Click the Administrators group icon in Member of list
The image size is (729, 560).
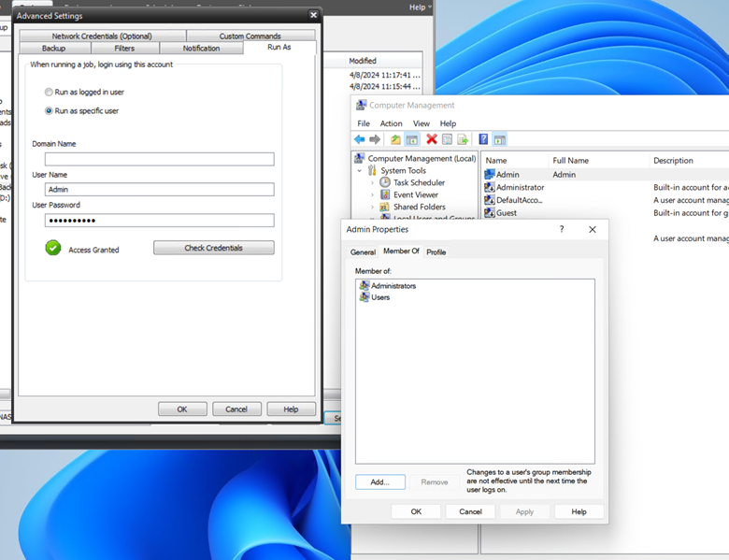pyautogui.click(x=364, y=285)
